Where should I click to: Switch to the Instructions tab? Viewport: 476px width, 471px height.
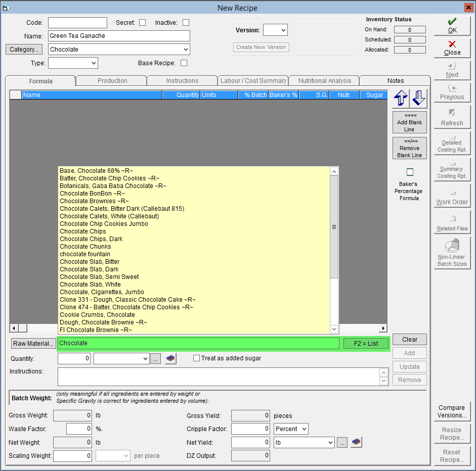pyautogui.click(x=182, y=81)
